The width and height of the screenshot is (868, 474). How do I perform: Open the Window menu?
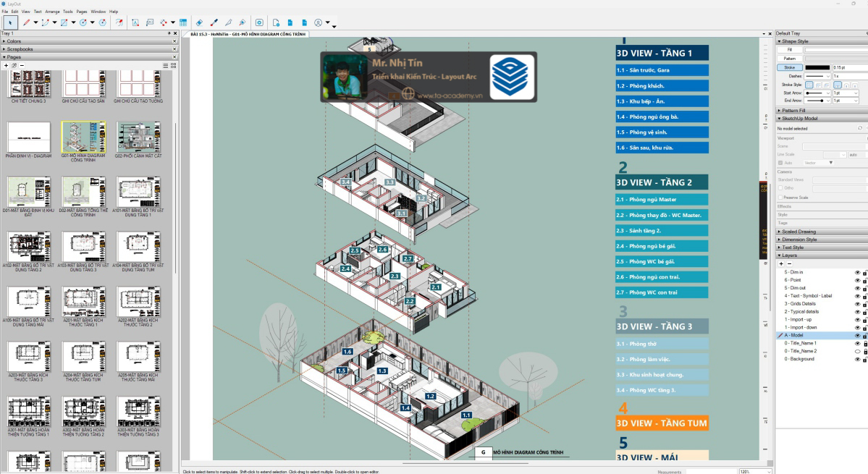pos(98,12)
